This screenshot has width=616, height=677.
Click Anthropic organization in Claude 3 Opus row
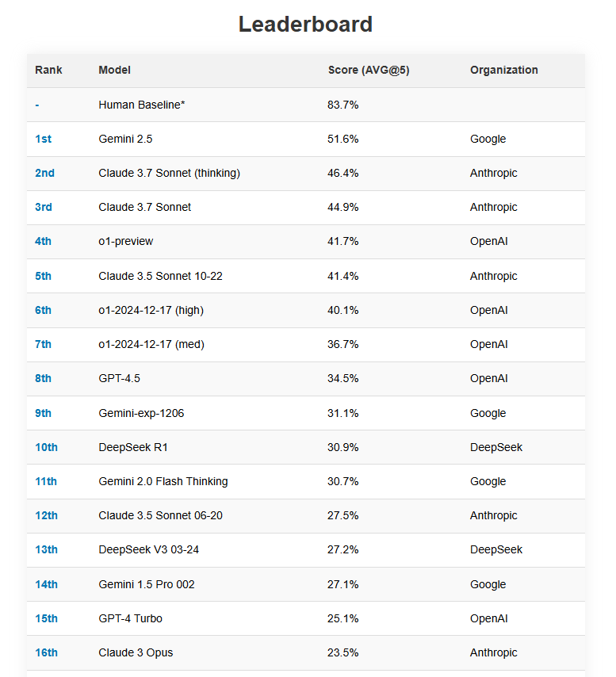493,653
